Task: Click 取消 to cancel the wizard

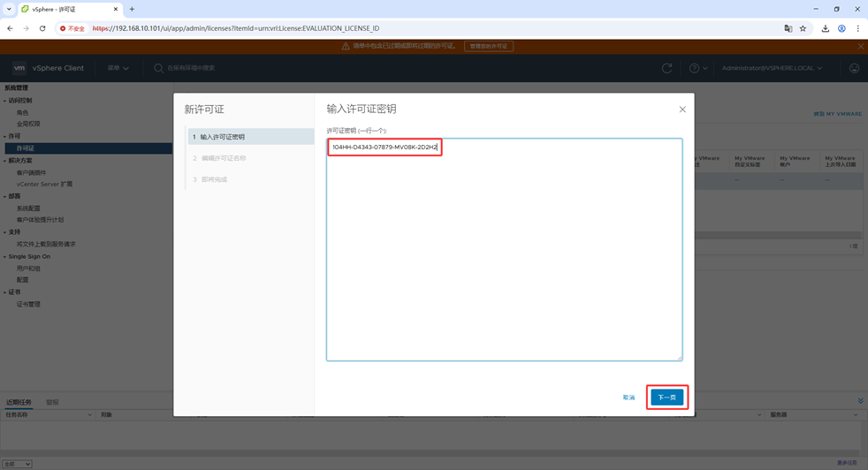Action: click(628, 398)
